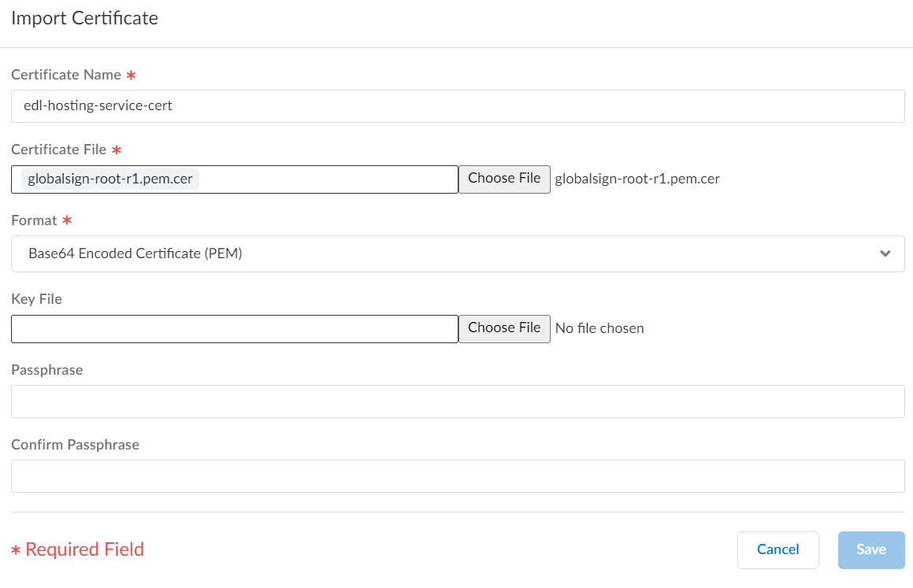Viewport: 913px width, 588px height.
Task: Click the globalsign-root-r1.pem.cer chip inside the file box
Action: pos(110,179)
